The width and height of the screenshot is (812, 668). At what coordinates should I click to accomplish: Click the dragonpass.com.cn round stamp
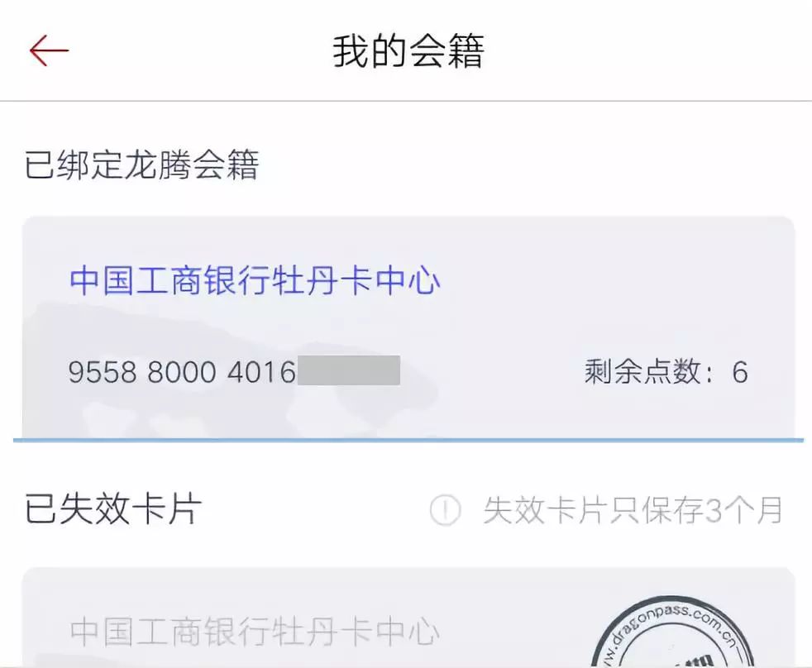click(673, 632)
